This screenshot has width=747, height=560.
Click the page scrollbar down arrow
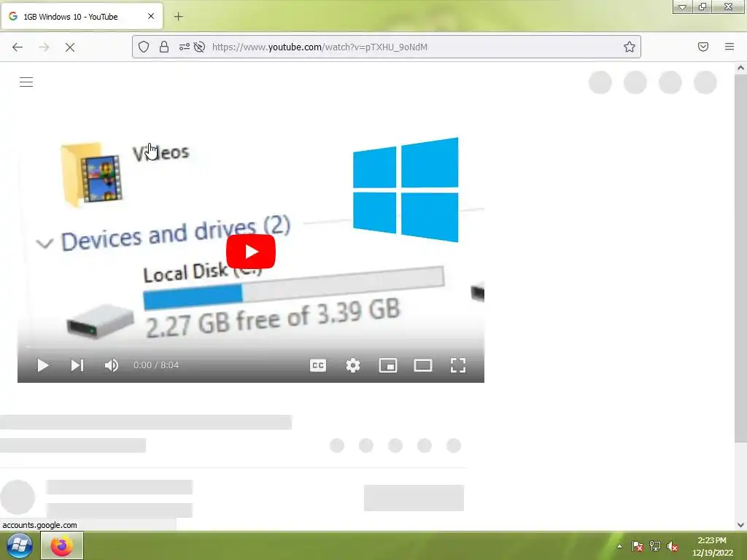tap(741, 525)
